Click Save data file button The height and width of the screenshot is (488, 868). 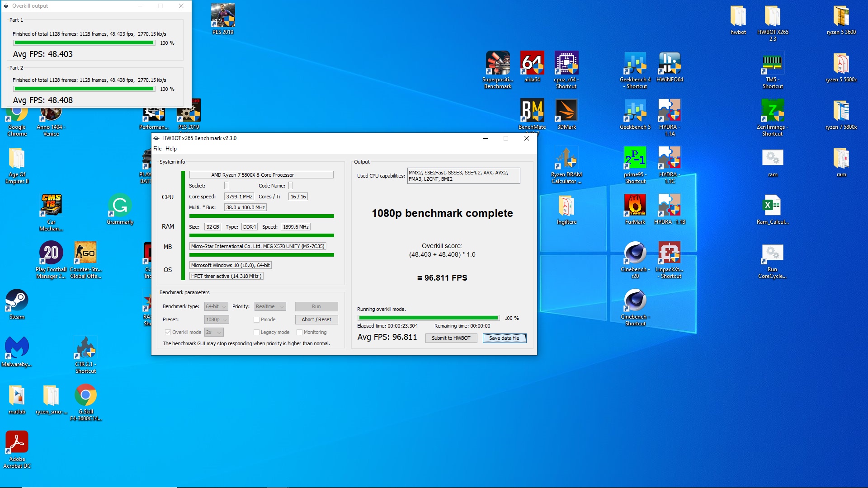(504, 338)
